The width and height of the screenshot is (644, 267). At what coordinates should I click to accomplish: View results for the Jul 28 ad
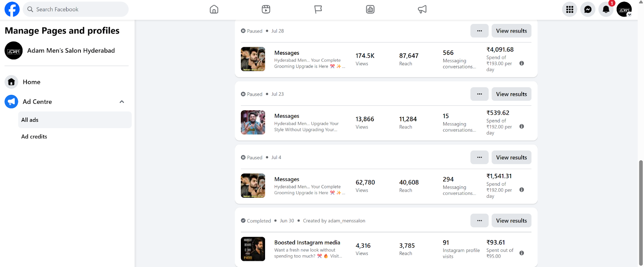click(x=511, y=31)
